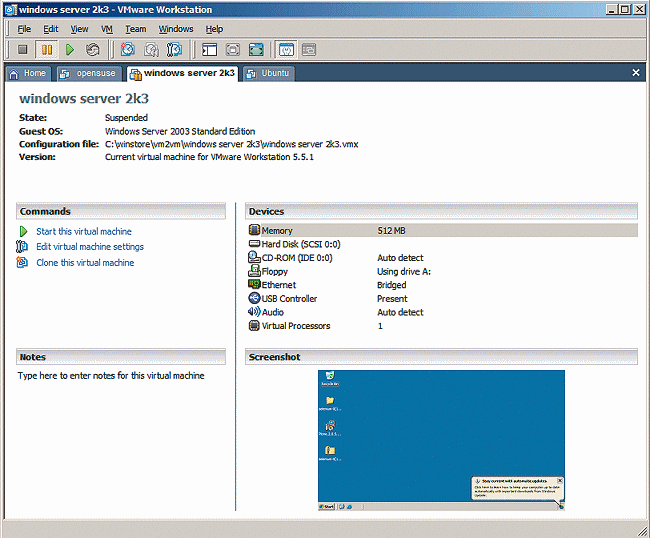Switch to the opensuse tab

[x=90, y=73]
